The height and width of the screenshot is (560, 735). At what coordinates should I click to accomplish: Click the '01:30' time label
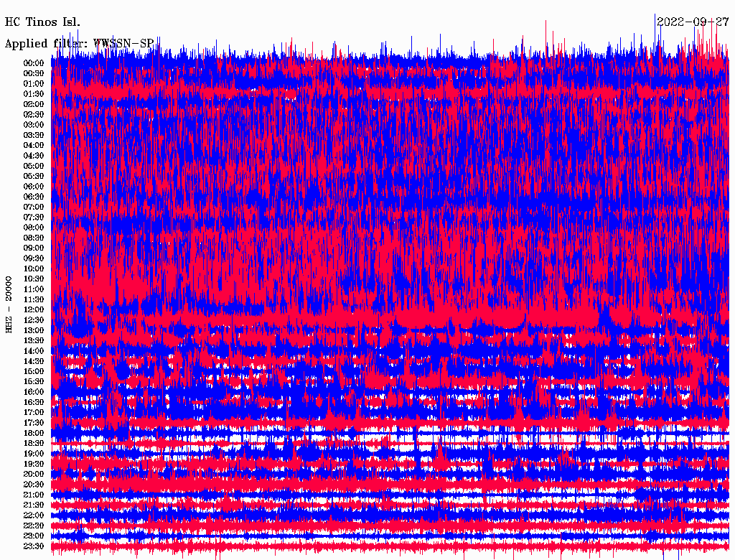pos(34,94)
